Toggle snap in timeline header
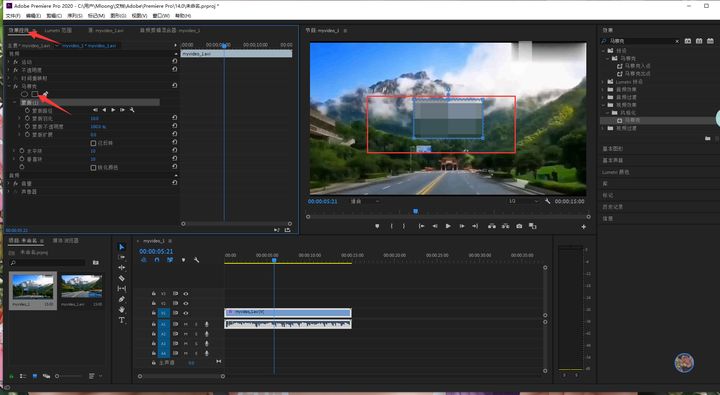This screenshot has height=395, width=720. [157, 260]
